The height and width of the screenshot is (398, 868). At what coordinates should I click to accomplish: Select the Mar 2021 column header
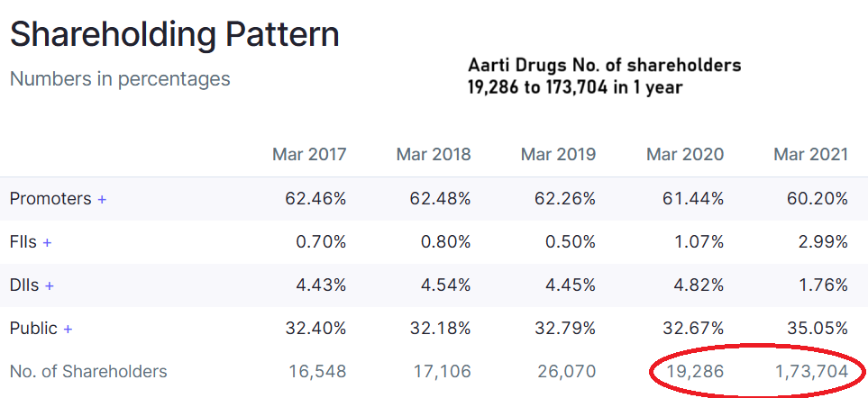pos(811,154)
